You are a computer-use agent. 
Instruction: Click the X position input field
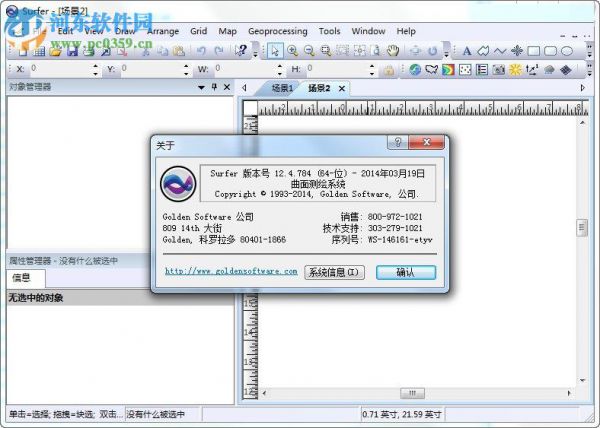point(60,69)
